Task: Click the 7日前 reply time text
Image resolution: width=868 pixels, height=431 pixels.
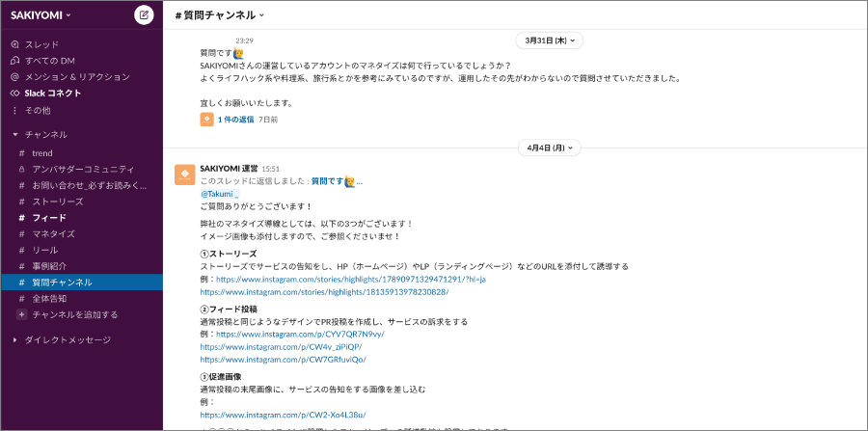Action: [x=268, y=119]
